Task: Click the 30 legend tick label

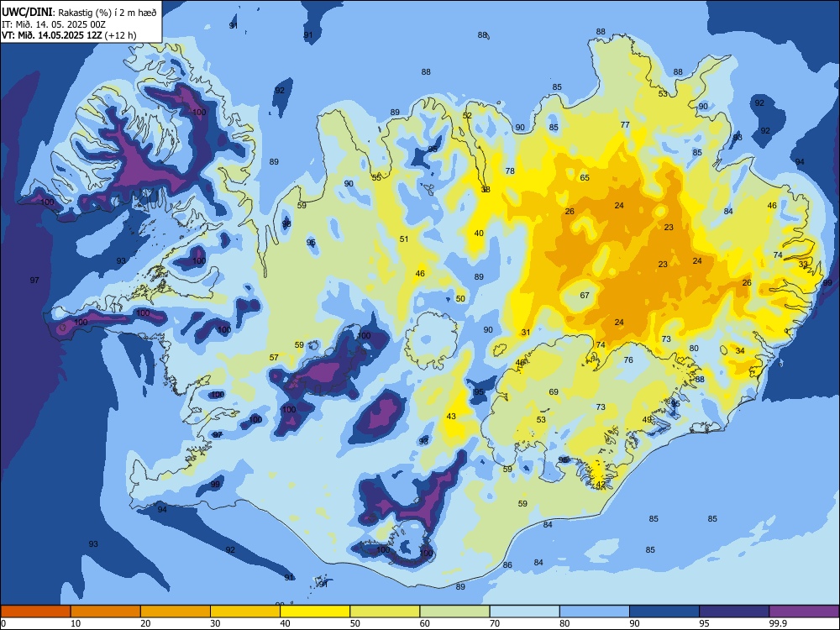Action: (x=215, y=623)
